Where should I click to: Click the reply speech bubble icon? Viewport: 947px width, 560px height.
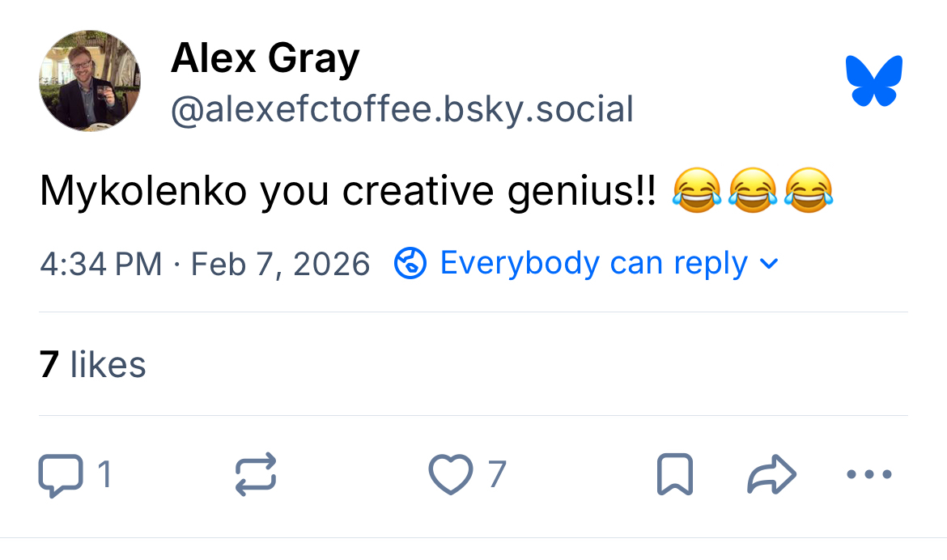tap(61, 475)
